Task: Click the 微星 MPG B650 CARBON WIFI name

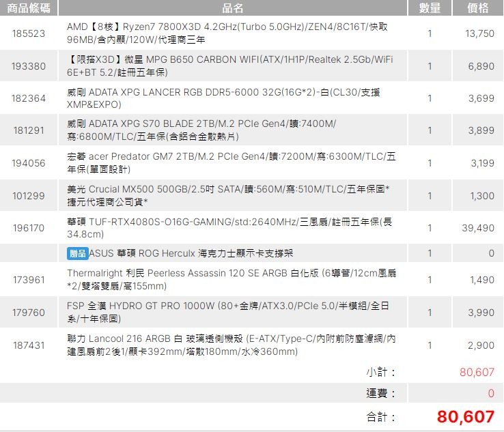Action: pos(230,66)
